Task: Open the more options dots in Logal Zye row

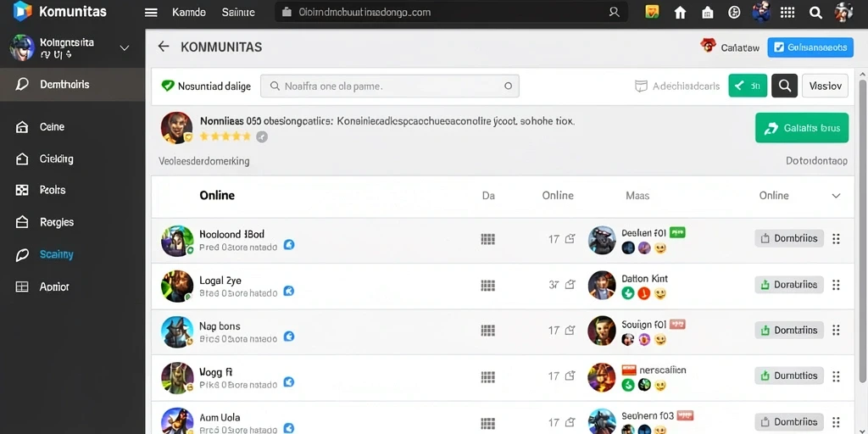Action: 836,285
